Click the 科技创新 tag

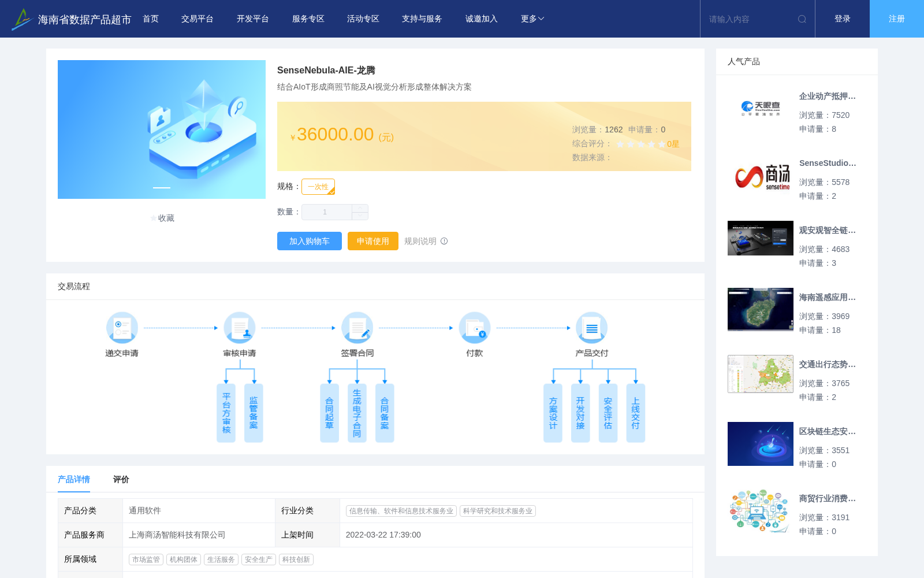click(x=296, y=560)
